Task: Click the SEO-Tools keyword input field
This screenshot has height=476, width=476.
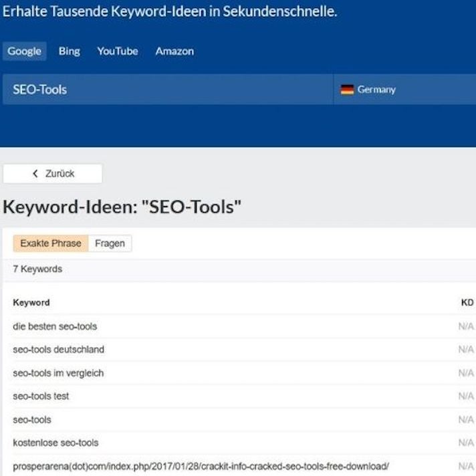Action: 167,90
